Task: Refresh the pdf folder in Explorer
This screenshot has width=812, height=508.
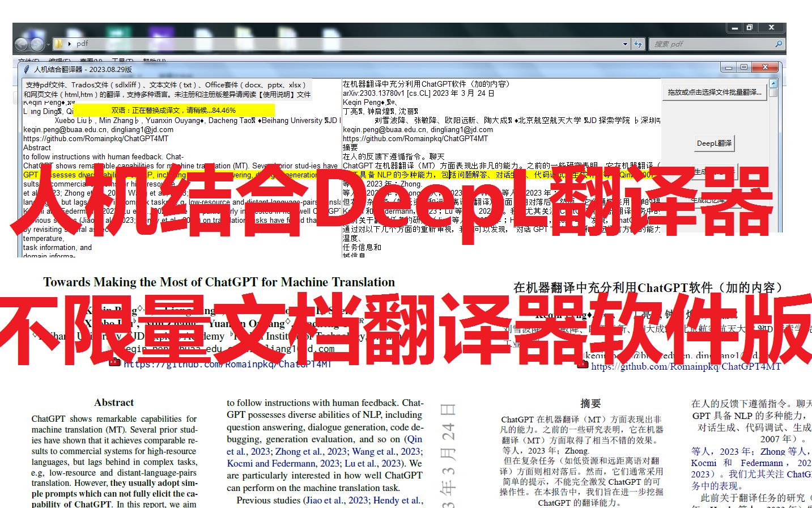Action: coord(638,44)
